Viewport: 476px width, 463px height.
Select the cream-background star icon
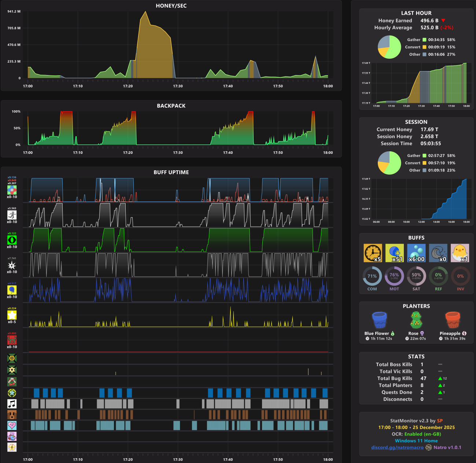click(12, 447)
